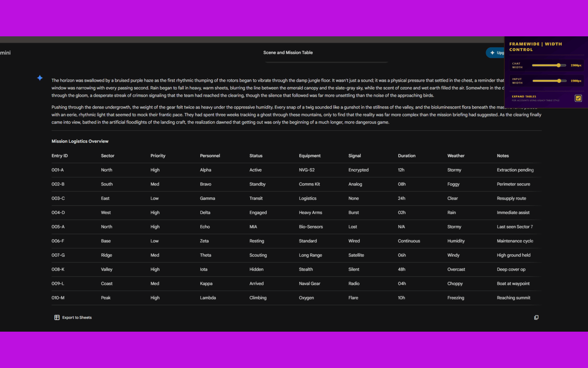The width and height of the screenshot is (588, 368).
Task: Click the NVG-S2 equipment cell
Action: pos(307,170)
